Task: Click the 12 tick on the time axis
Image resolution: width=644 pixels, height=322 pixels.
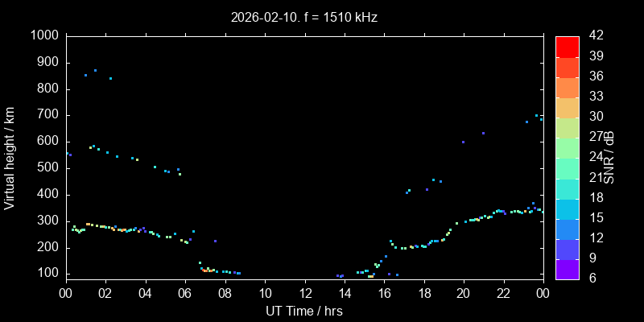Action: (304, 293)
